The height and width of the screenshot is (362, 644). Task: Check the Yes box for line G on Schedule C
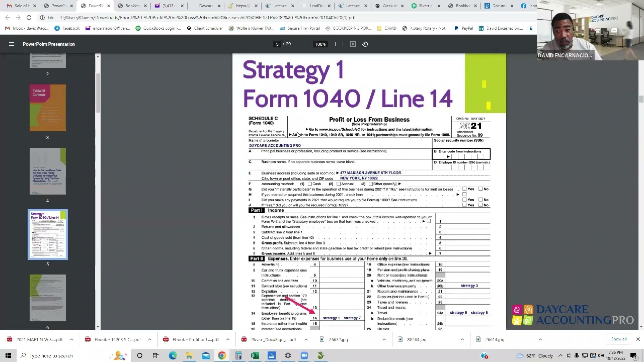pyautogui.click(x=464, y=189)
